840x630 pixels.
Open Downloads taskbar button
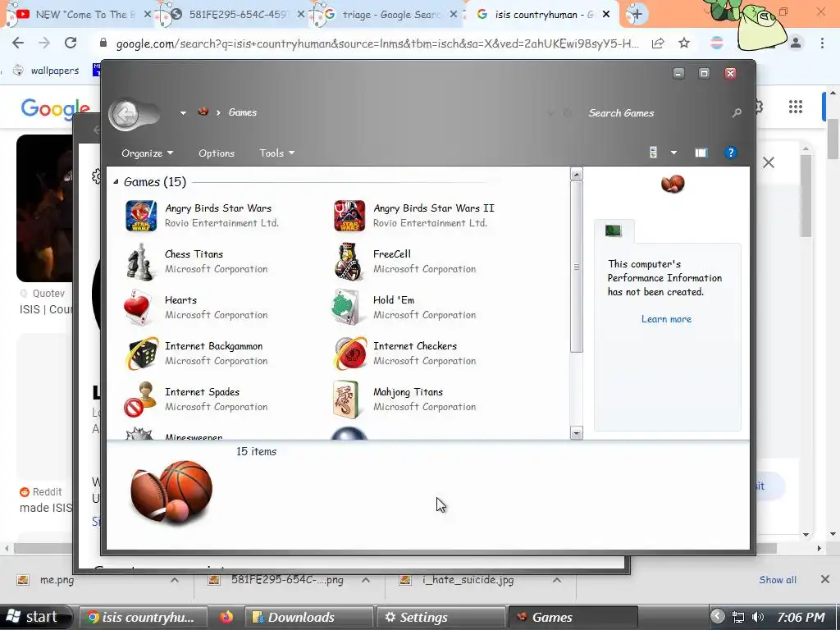pyautogui.click(x=308, y=617)
